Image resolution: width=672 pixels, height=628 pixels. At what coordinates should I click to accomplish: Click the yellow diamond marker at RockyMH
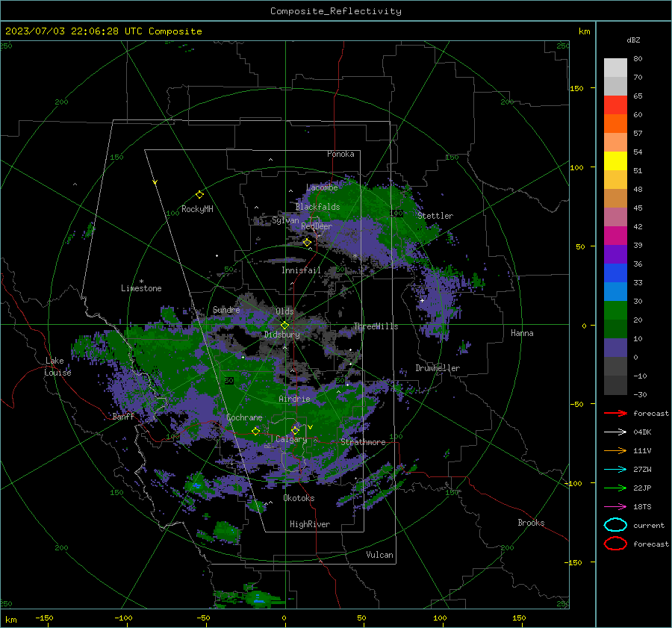(x=199, y=195)
